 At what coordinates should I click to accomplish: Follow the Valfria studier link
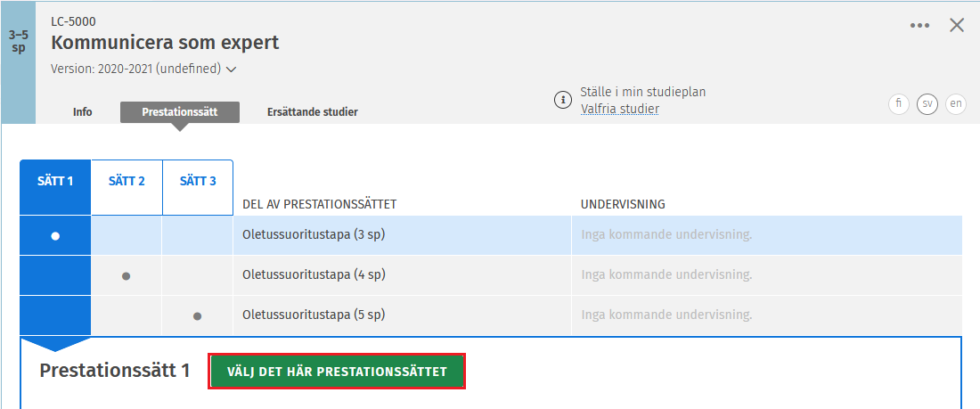pyautogui.click(x=620, y=109)
